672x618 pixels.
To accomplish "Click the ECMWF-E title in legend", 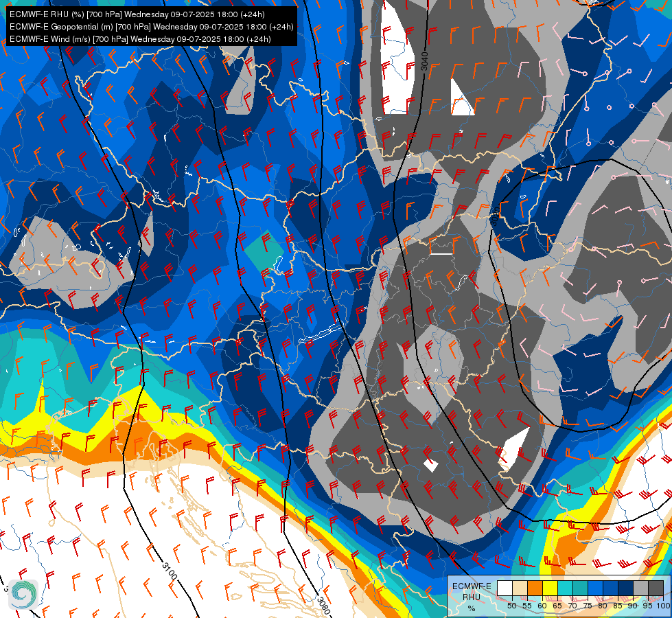I will 472,586.
